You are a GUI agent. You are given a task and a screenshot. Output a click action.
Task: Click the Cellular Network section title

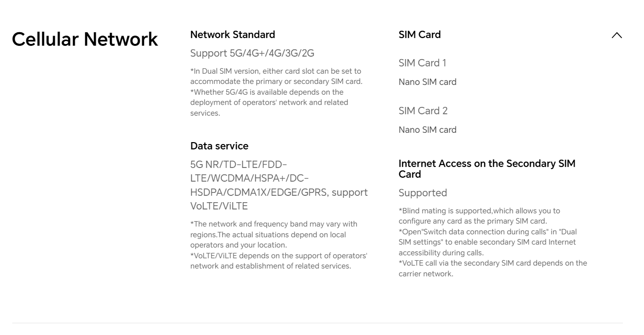point(85,39)
